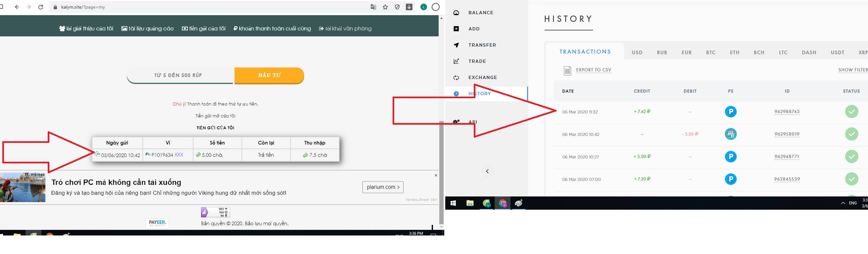868x254 pixels.
Task: Click the Payeer PS icon for 11:32 transaction
Action: [x=731, y=112]
